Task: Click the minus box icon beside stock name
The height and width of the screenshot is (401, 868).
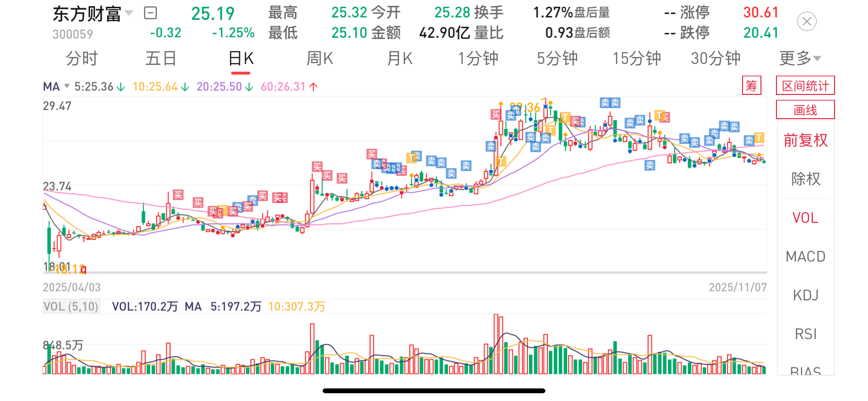Action: tap(151, 13)
